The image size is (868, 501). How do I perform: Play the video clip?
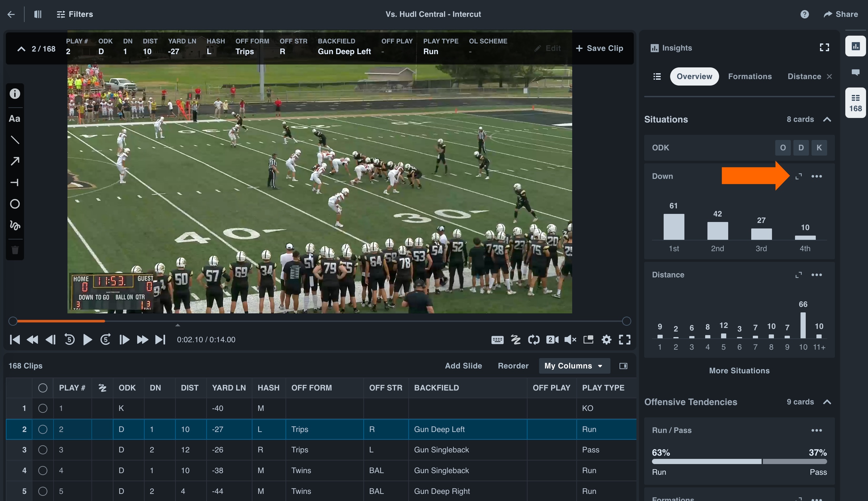point(88,340)
